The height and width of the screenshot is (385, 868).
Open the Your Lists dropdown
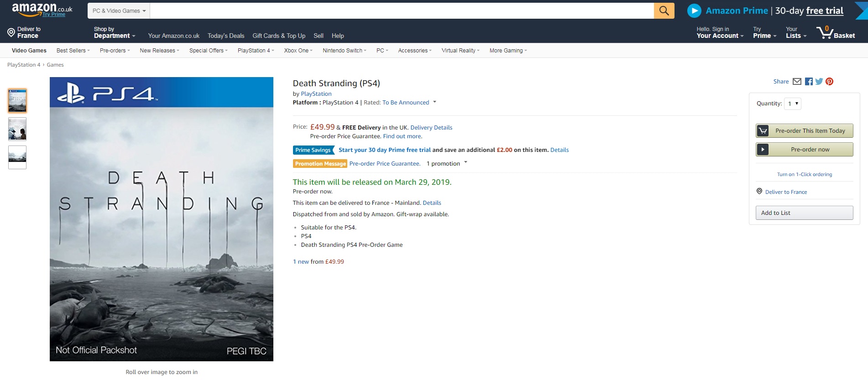796,32
